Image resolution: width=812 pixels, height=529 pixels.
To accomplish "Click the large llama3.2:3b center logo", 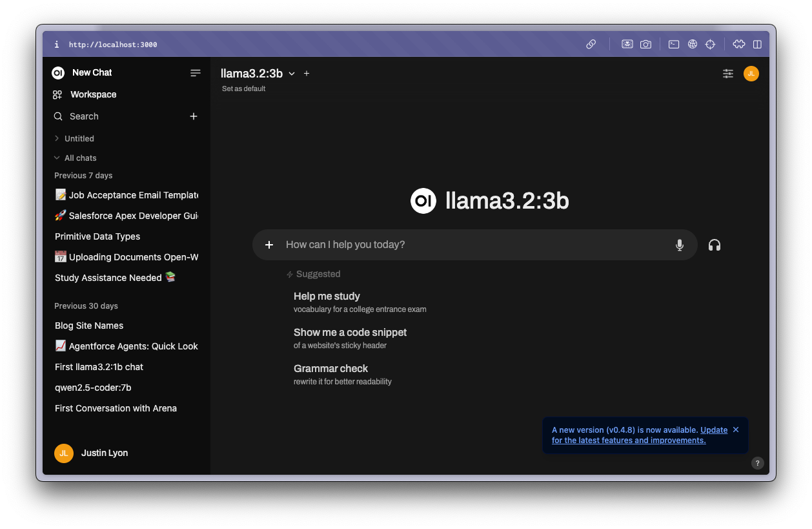I will click(x=423, y=201).
